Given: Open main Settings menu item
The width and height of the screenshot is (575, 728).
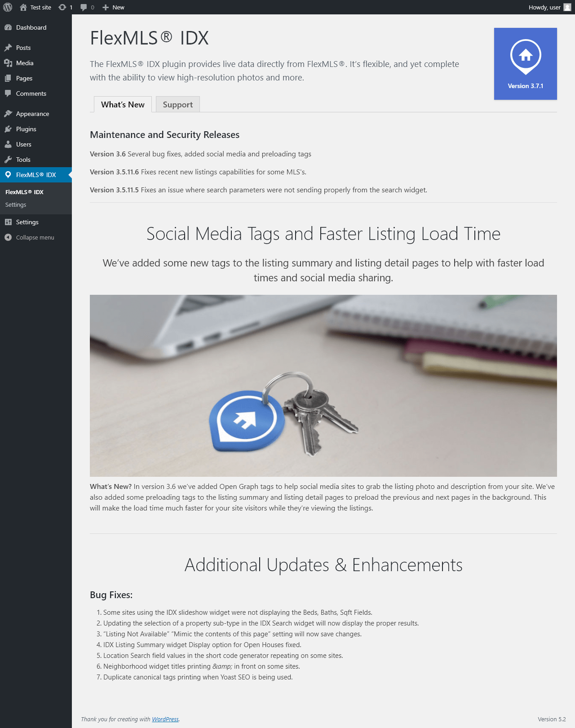Looking at the screenshot, I should [36, 222].
